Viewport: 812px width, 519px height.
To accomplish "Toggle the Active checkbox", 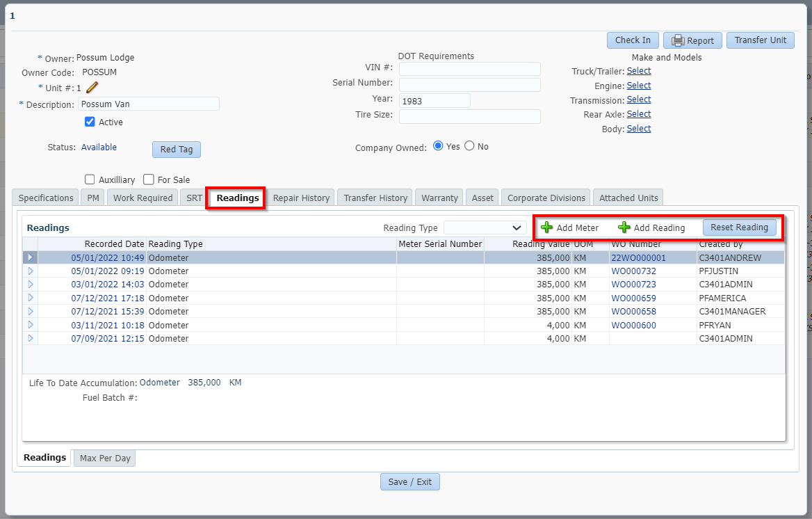I will (x=90, y=122).
